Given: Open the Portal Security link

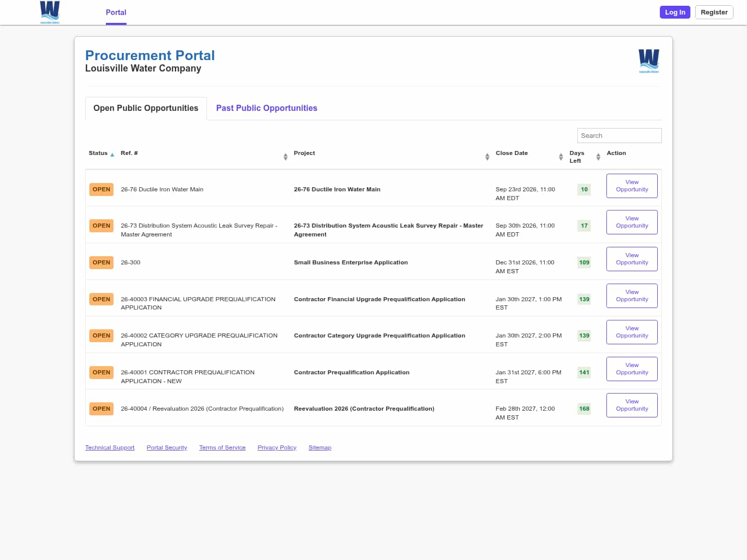Looking at the screenshot, I should pyautogui.click(x=167, y=447).
